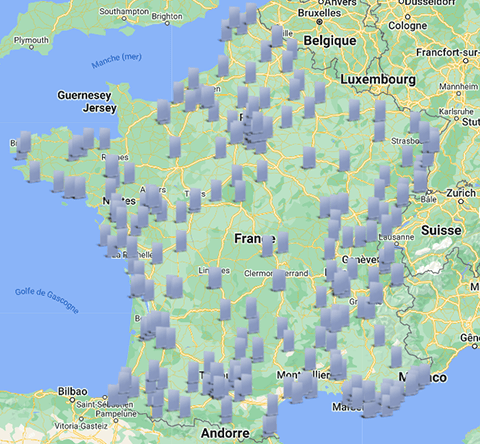The image size is (480, 444).
Task: Click the marker over the Rennes label
Action: tap(112, 166)
